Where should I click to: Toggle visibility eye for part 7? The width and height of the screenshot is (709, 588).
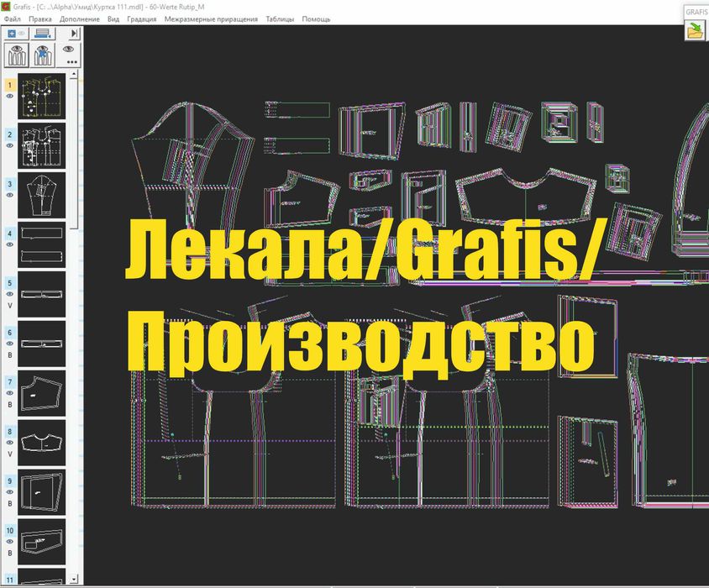coord(10,393)
